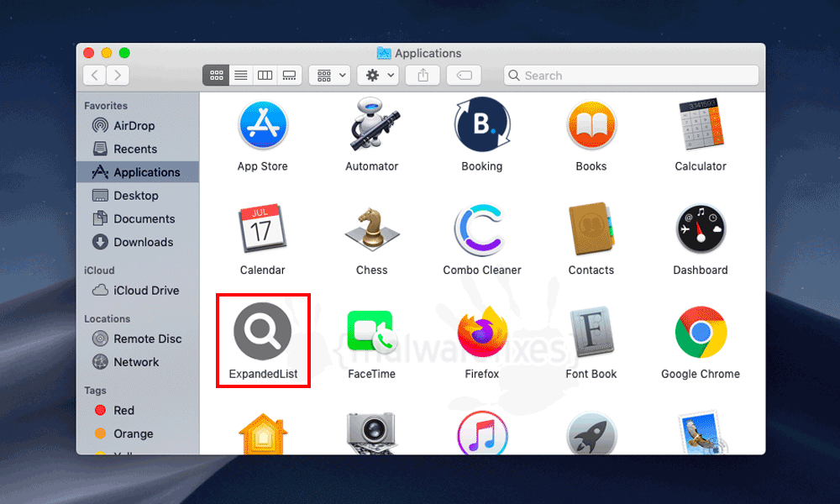Switch to column view
This screenshot has height=504, width=840.
tap(265, 76)
